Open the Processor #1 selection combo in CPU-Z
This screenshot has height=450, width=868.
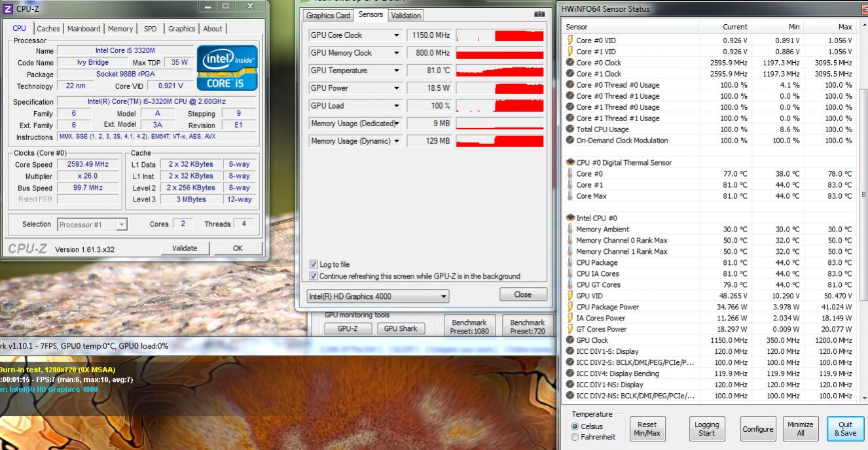click(92, 224)
